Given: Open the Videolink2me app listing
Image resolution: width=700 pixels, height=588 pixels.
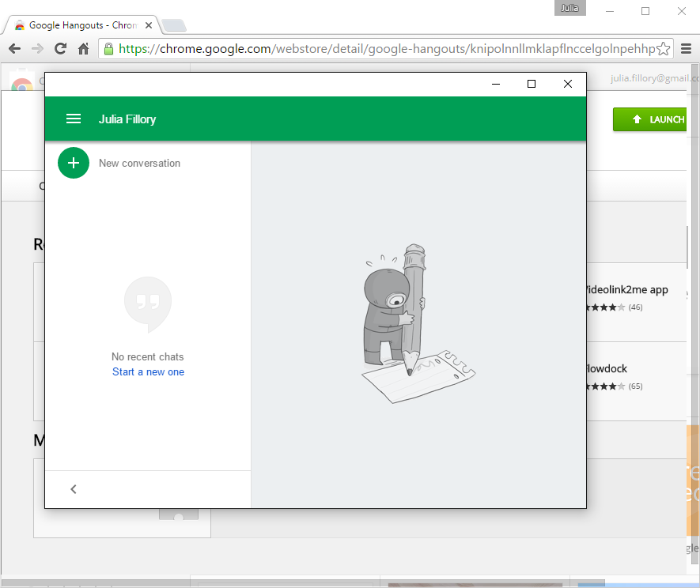Looking at the screenshot, I should [x=626, y=290].
